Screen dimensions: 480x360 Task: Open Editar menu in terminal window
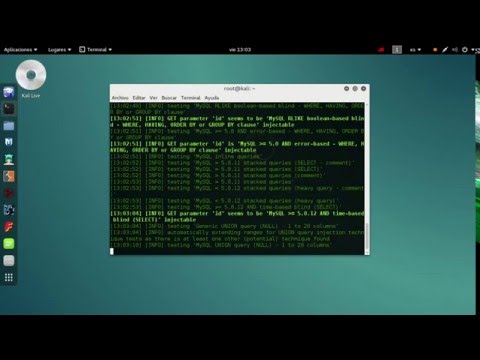pos(139,98)
